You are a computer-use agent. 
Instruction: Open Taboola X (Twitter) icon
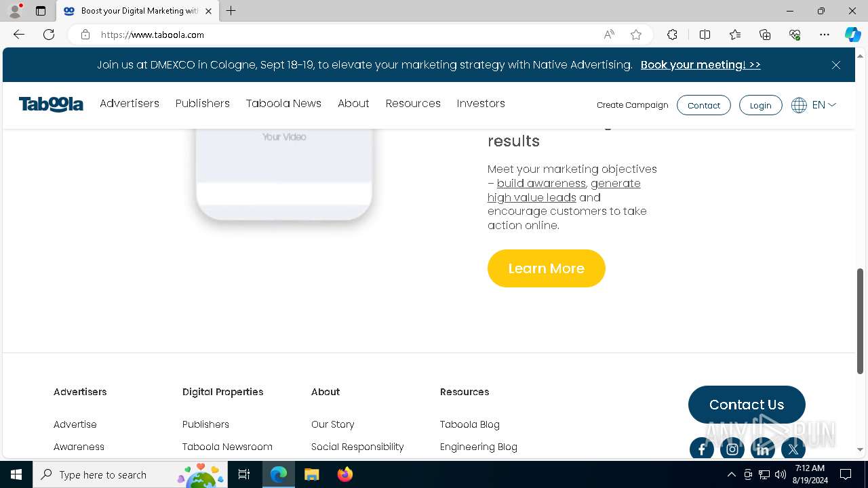(793, 449)
